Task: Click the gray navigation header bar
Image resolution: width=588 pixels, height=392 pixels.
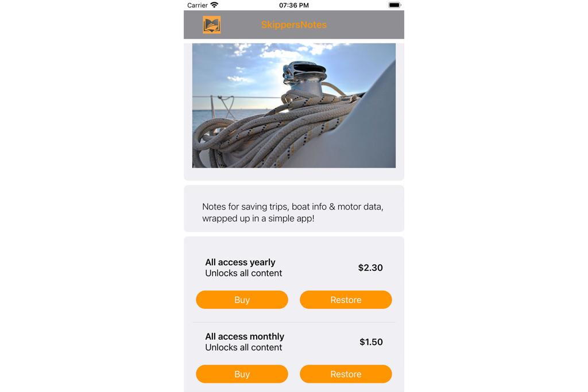Action: [294, 25]
